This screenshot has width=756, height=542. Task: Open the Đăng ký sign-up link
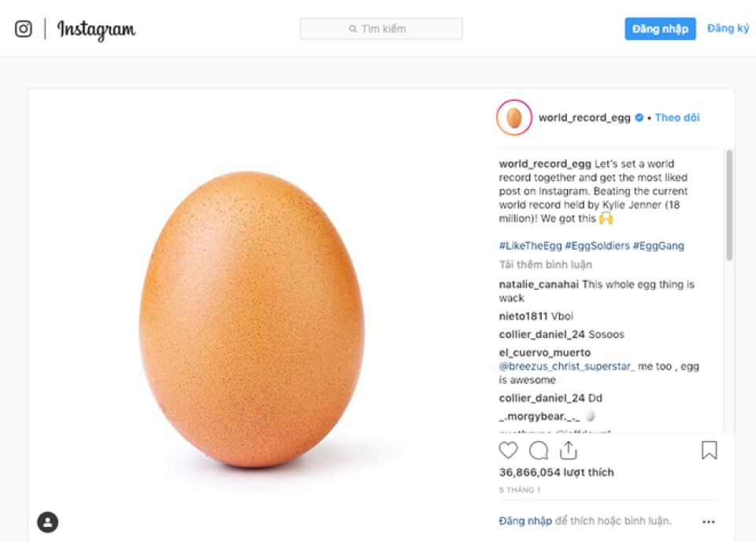pyautogui.click(x=727, y=28)
